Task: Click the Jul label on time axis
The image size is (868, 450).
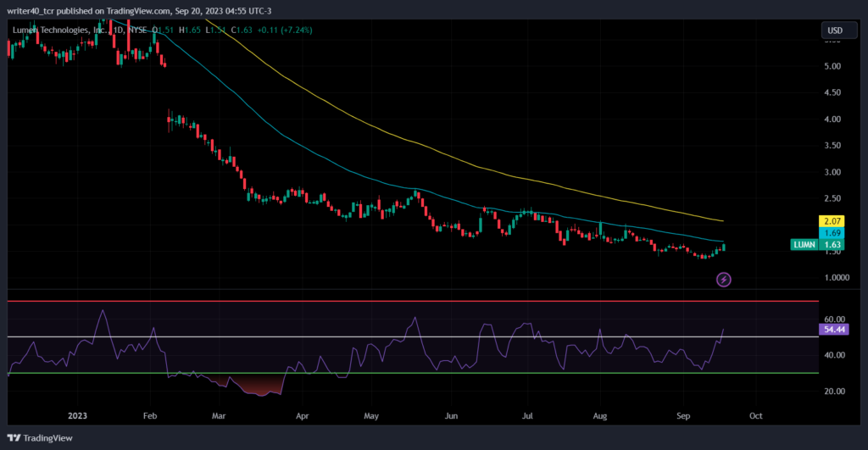Action: pos(527,416)
